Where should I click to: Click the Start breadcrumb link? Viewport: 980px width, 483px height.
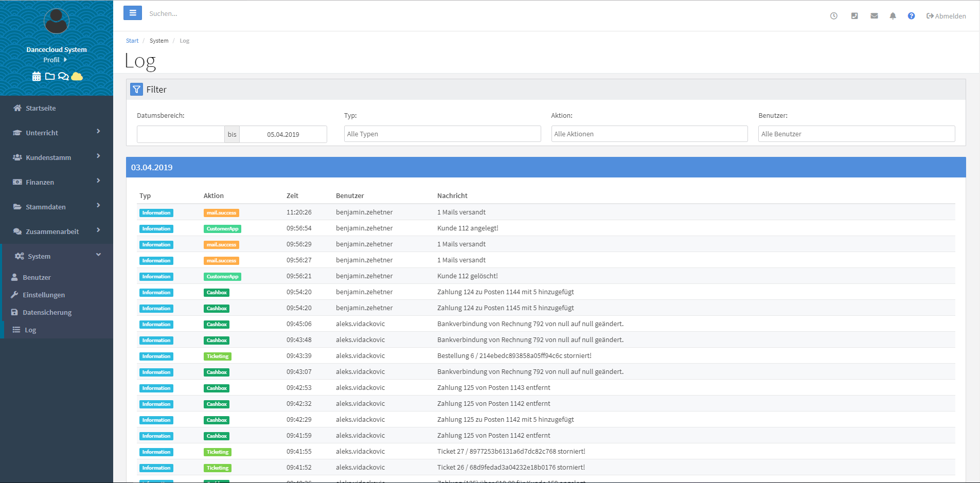[132, 41]
